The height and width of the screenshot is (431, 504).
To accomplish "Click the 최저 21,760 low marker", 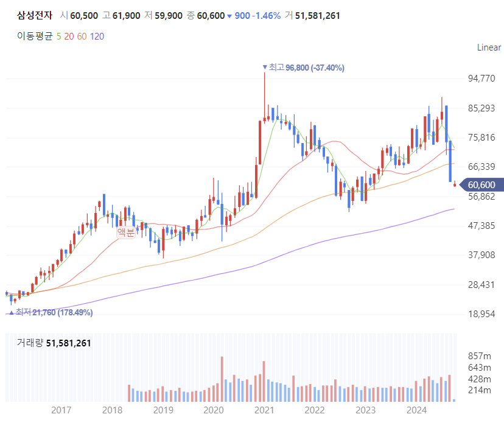I will pyautogui.click(x=51, y=312).
